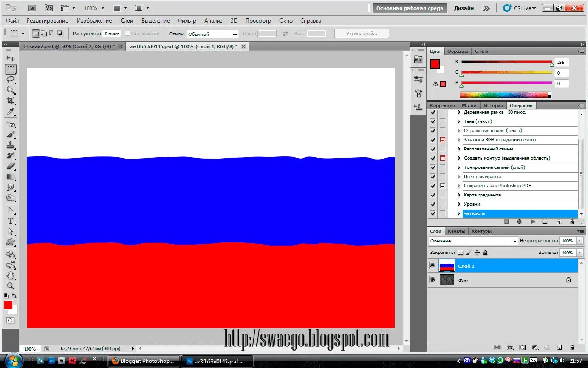588x368 pixels.
Task: Select the Eraser tool
Action: [x=11, y=166]
